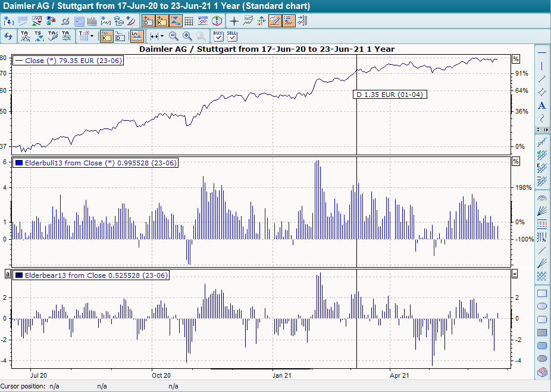551x392 pixels.
Task: Click the D 1.35 EUR dividend marker label
Action: [x=390, y=94]
